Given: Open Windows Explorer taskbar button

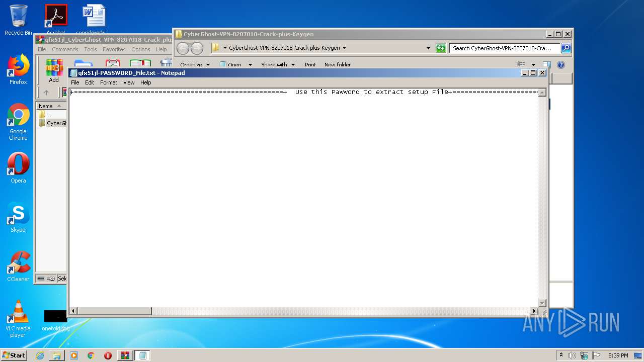Looking at the screenshot, I should pos(57,355).
